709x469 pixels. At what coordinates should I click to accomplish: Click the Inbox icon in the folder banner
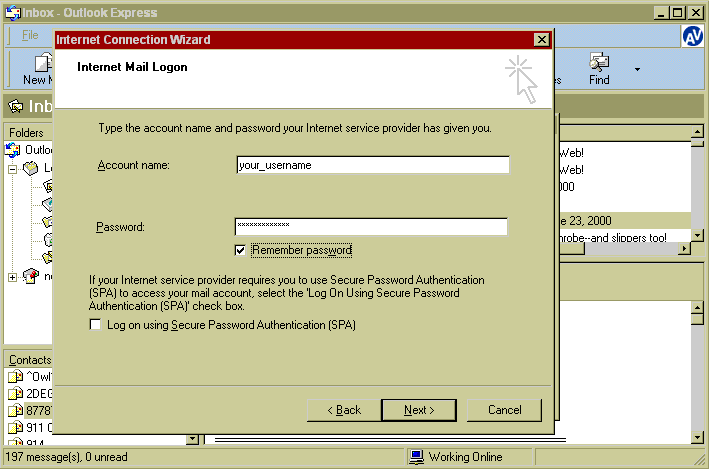pos(16,106)
